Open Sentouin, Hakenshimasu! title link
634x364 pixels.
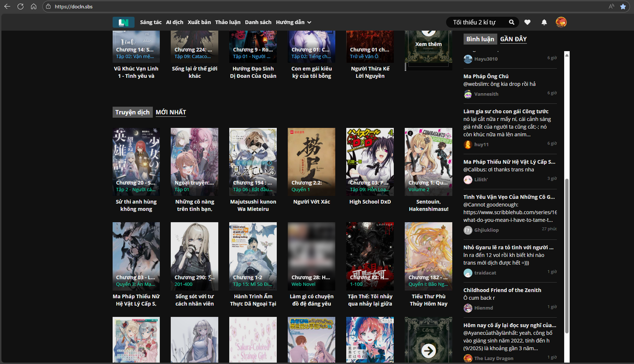pyautogui.click(x=428, y=206)
